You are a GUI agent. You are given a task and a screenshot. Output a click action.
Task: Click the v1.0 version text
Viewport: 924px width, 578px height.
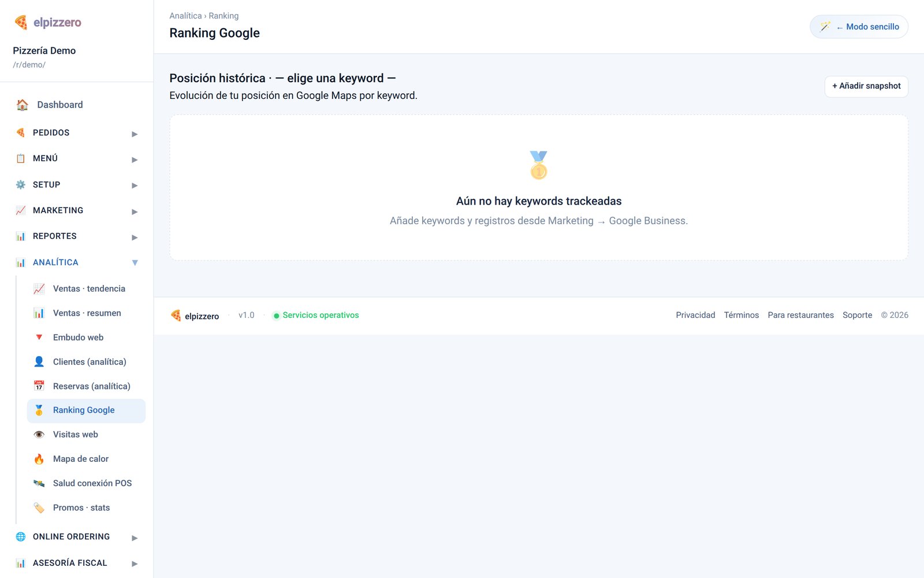tap(247, 315)
